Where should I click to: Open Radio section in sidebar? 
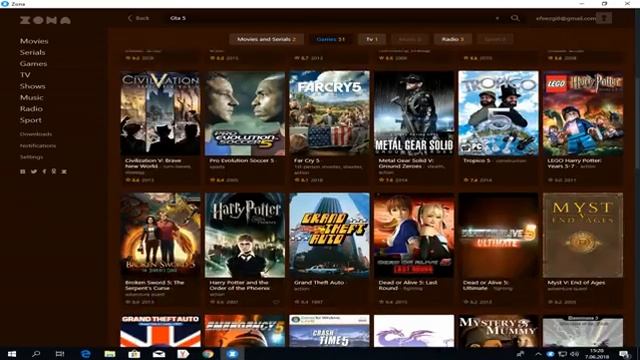31,109
